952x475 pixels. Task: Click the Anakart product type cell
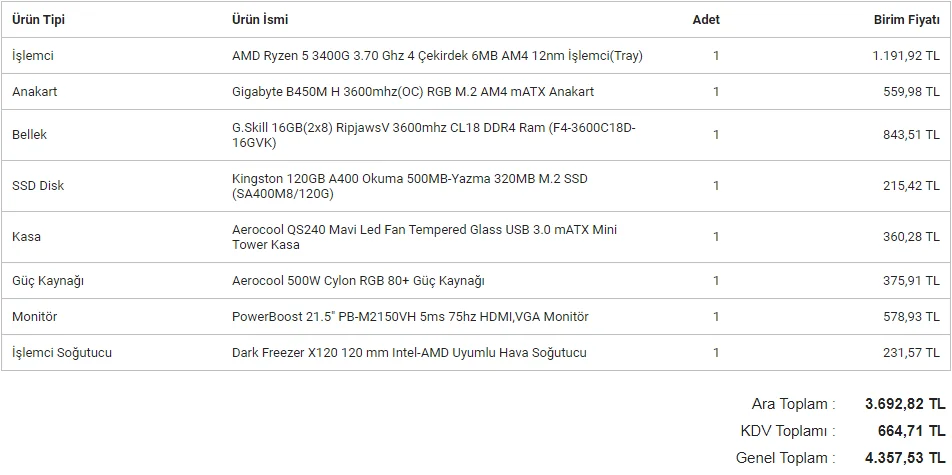coord(34,92)
